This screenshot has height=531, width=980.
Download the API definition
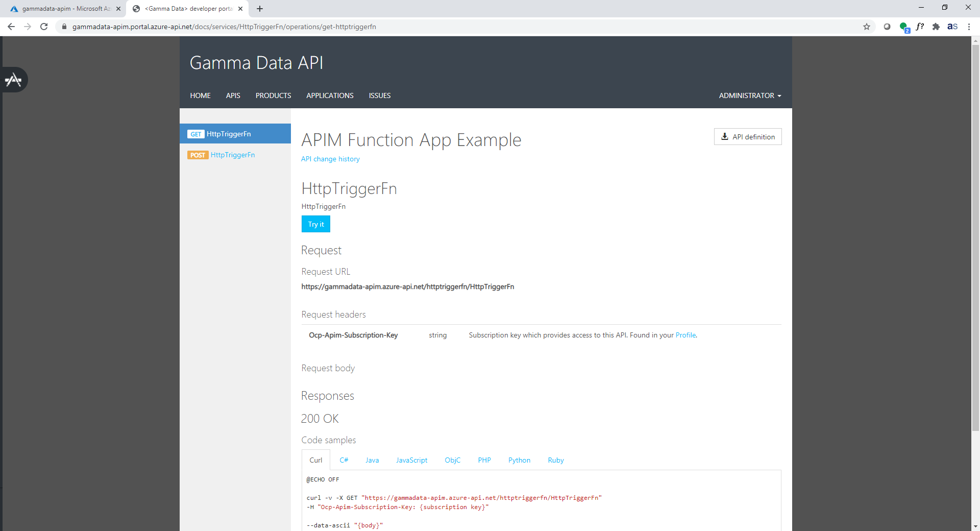pos(748,137)
